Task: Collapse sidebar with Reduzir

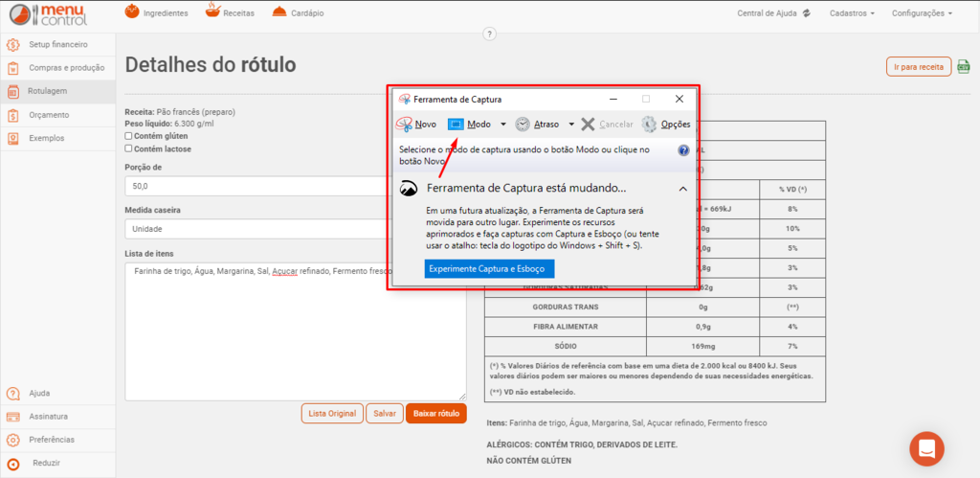Action: click(x=58, y=464)
